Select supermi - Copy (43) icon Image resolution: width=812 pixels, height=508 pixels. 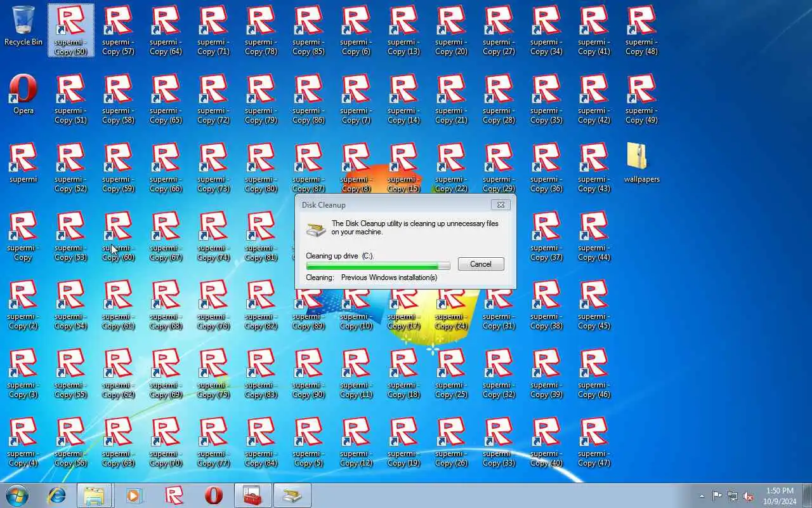pyautogui.click(x=594, y=168)
